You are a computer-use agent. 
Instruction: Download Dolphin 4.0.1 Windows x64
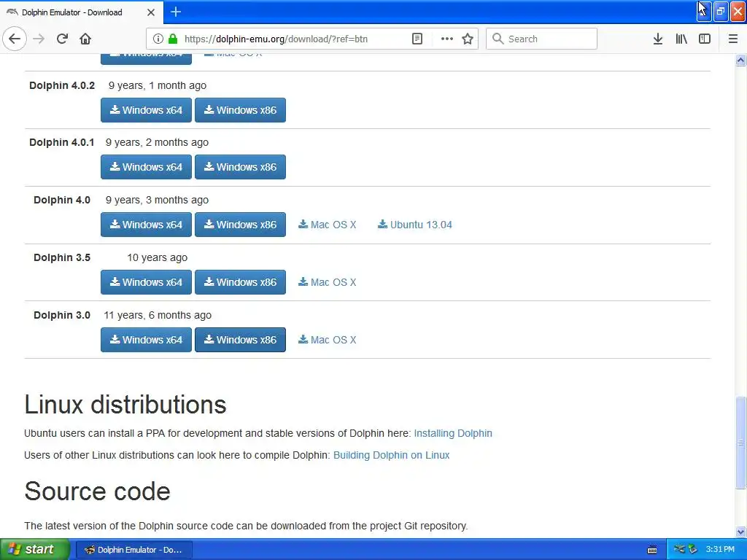tap(146, 167)
